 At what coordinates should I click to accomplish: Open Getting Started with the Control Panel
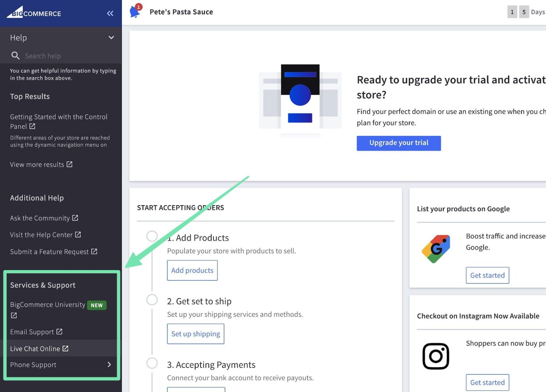(59, 121)
